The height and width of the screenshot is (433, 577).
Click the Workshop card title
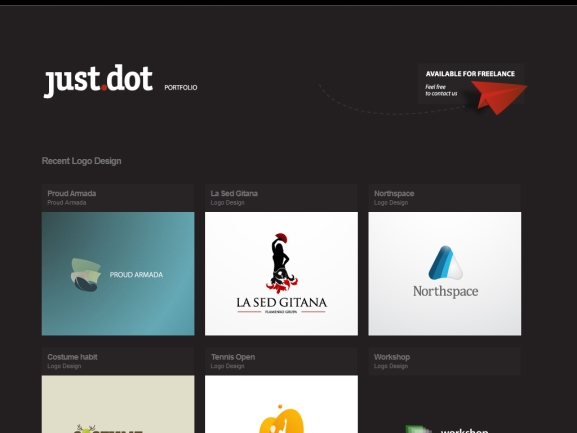coord(392,357)
